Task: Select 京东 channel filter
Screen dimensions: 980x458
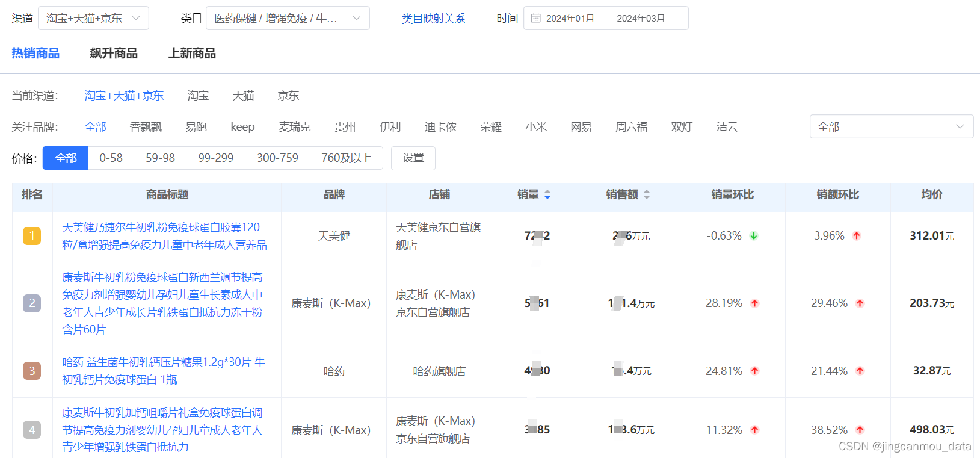Action: click(x=288, y=96)
